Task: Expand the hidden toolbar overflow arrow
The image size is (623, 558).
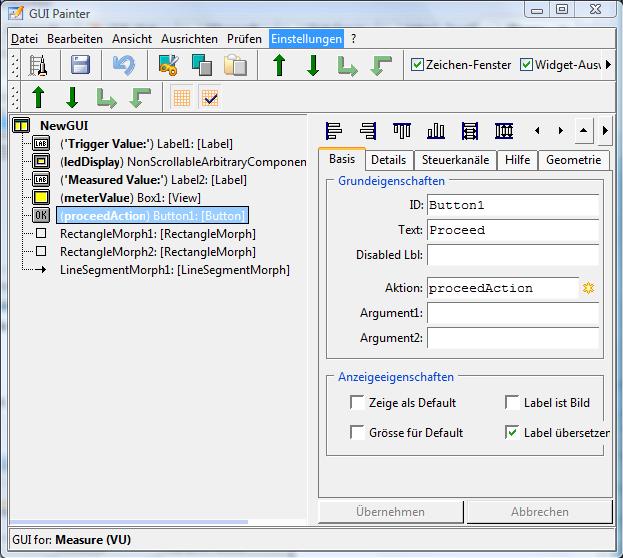Action: (x=609, y=65)
